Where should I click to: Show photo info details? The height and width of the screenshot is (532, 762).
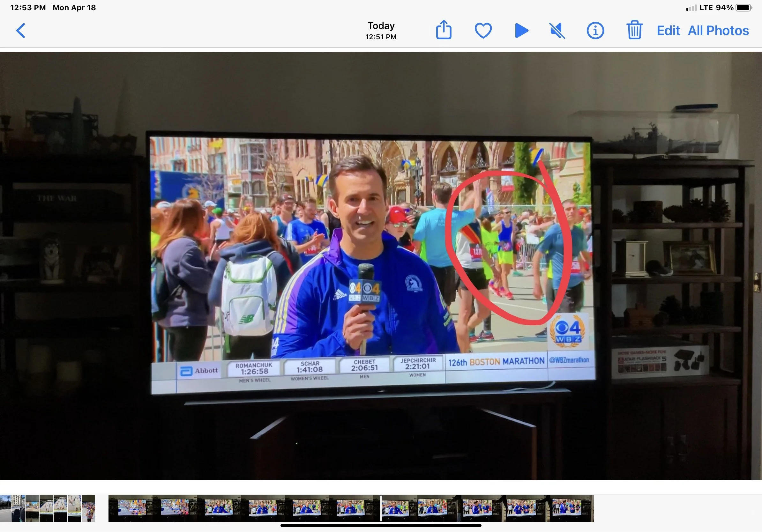(595, 31)
